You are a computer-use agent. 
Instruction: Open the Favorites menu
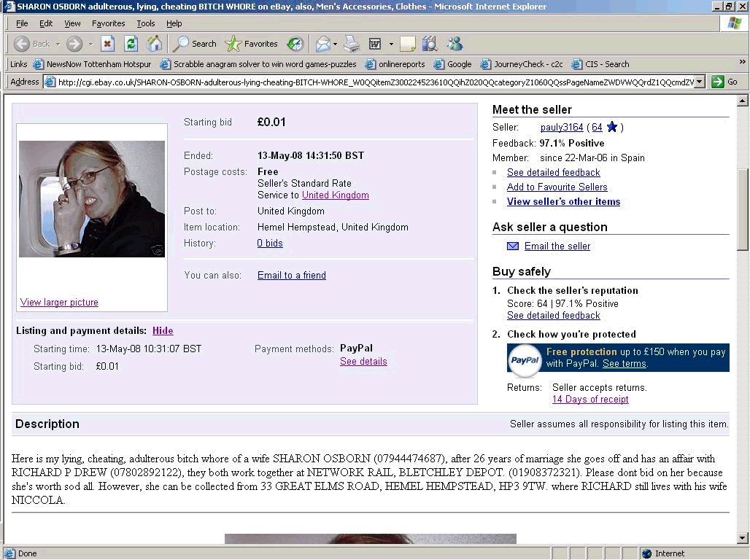coord(108,23)
